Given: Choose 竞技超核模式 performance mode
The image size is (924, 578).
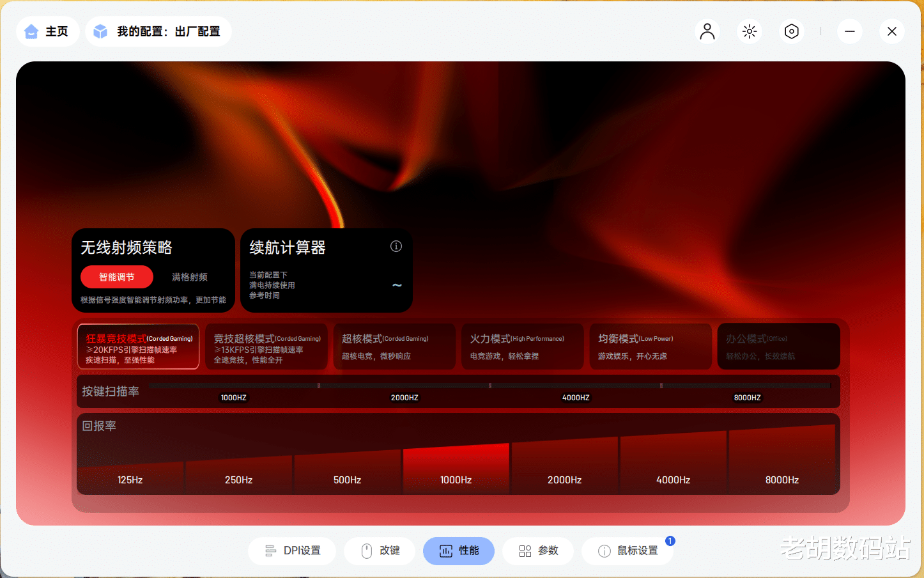Looking at the screenshot, I should 266,347.
